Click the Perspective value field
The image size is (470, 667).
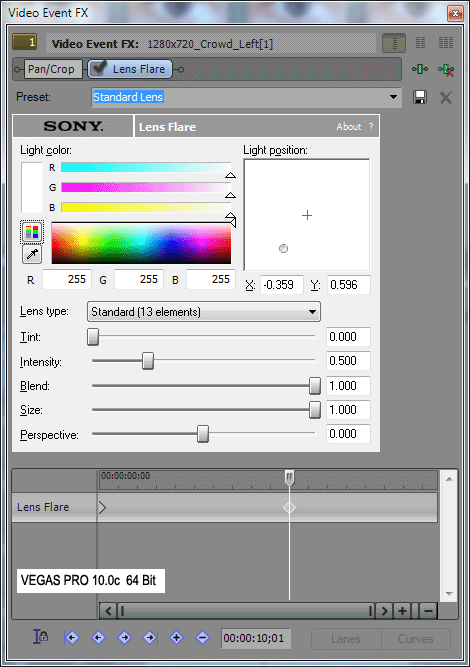pos(348,434)
